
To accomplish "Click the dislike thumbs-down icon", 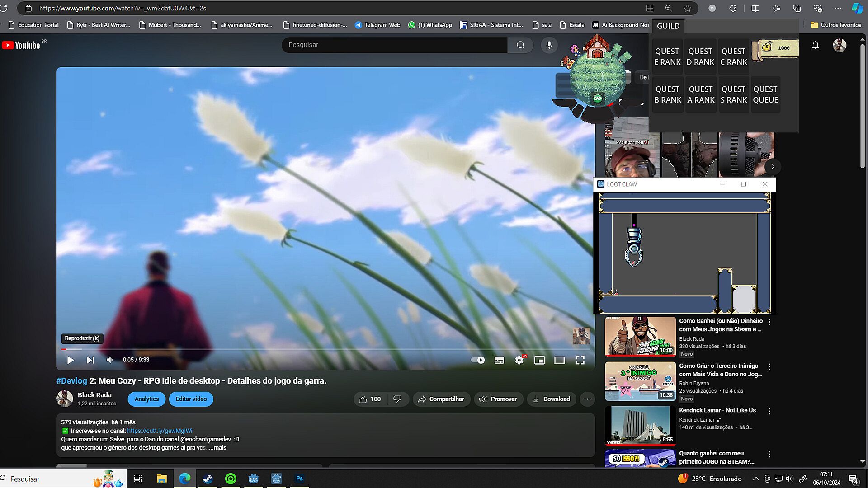I will coord(397,399).
